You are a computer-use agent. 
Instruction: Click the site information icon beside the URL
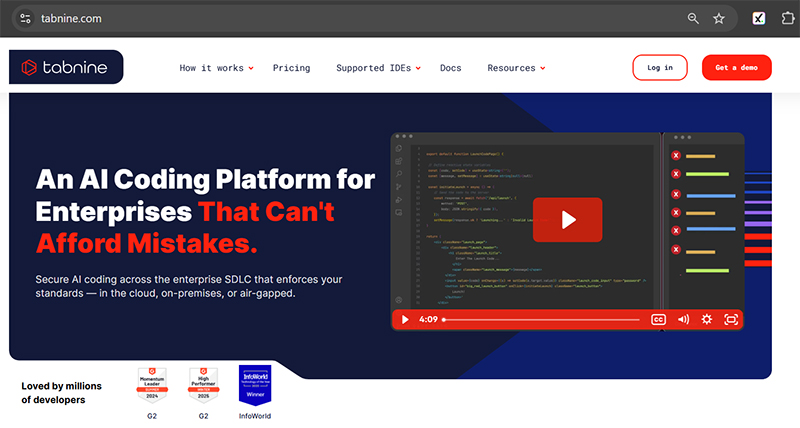coord(25,18)
